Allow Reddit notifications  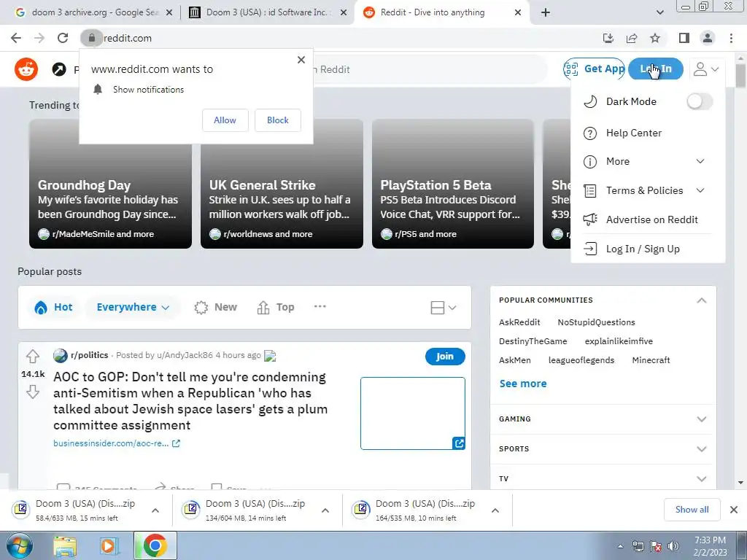(x=225, y=120)
